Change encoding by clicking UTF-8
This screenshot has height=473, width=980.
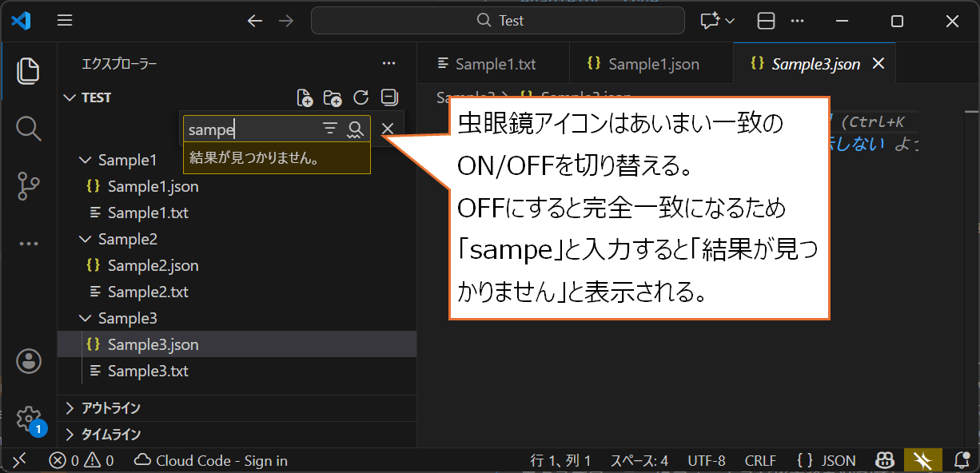pos(706,460)
